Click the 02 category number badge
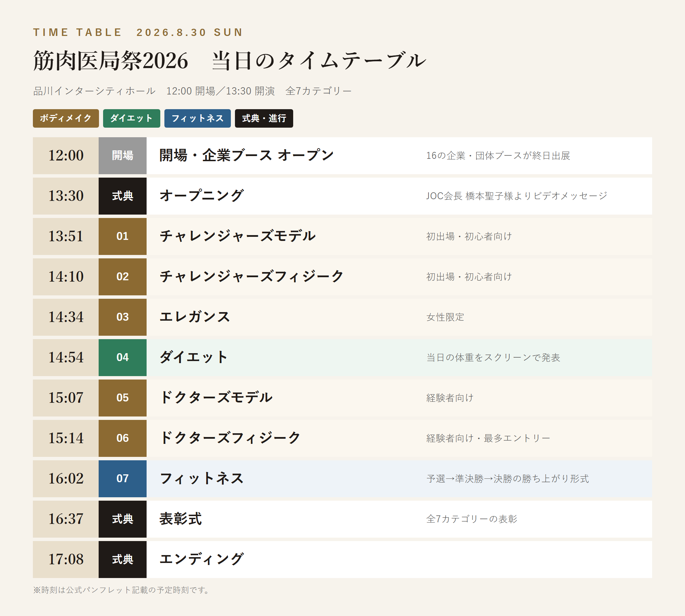The width and height of the screenshot is (685, 616). (123, 277)
